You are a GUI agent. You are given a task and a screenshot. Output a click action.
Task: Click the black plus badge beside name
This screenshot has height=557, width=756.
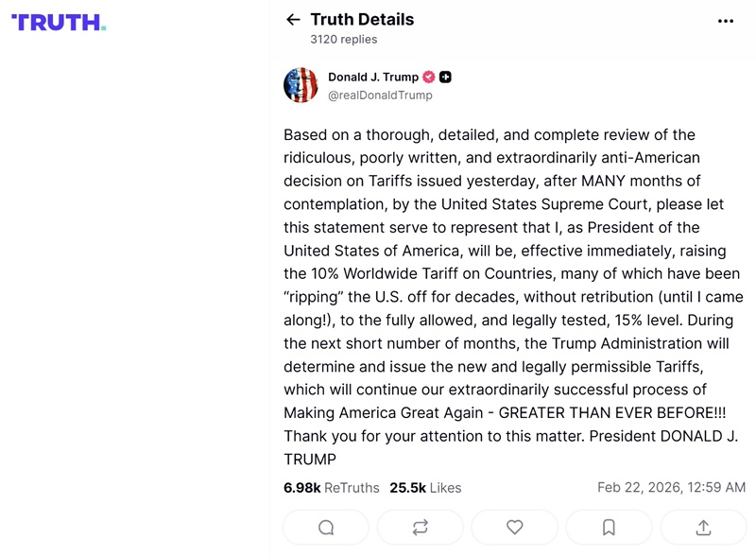tap(445, 77)
